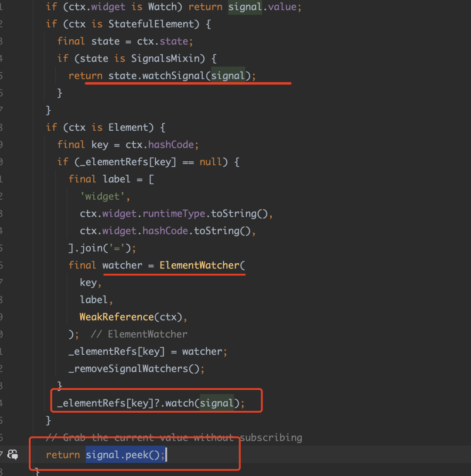
Task: Click the "final label" variable declaration
Action: pos(99,179)
